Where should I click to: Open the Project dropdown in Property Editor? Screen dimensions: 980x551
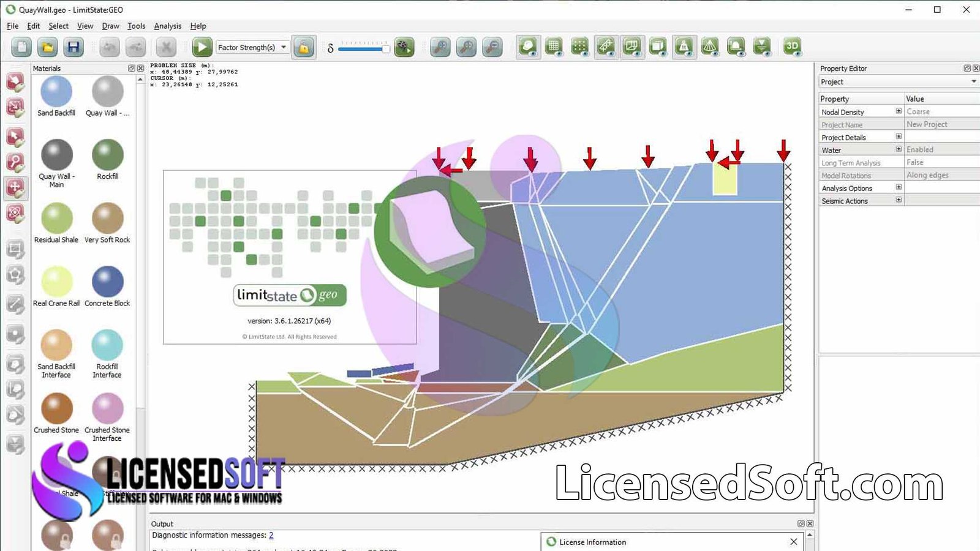click(899, 82)
